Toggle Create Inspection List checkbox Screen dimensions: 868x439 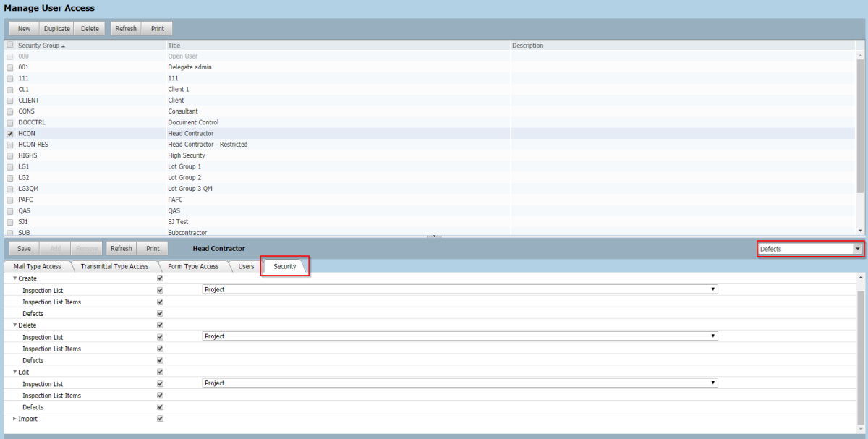(160, 290)
